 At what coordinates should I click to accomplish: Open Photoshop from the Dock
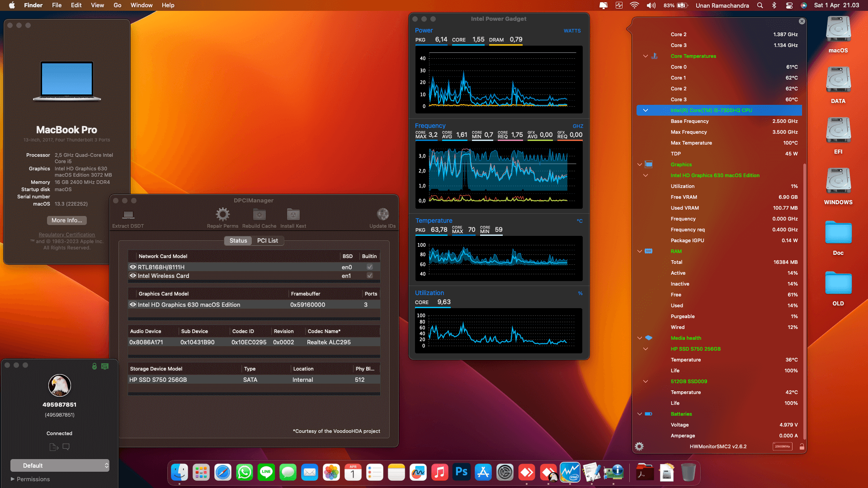462,472
